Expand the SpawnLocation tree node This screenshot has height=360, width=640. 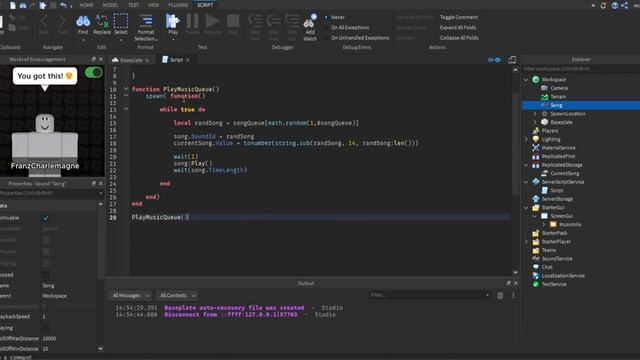535,113
